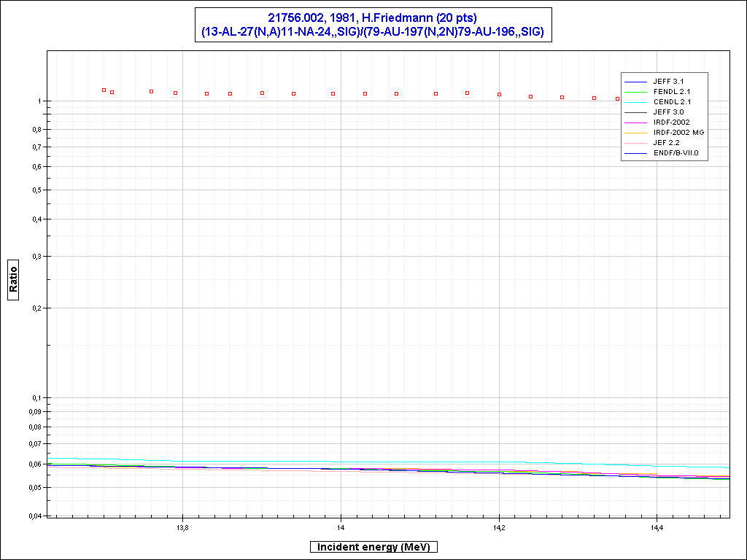Viewport: 747px width, 560px height.
Task: Click the IRDF-2002 MG legend label
Action: 680,132
